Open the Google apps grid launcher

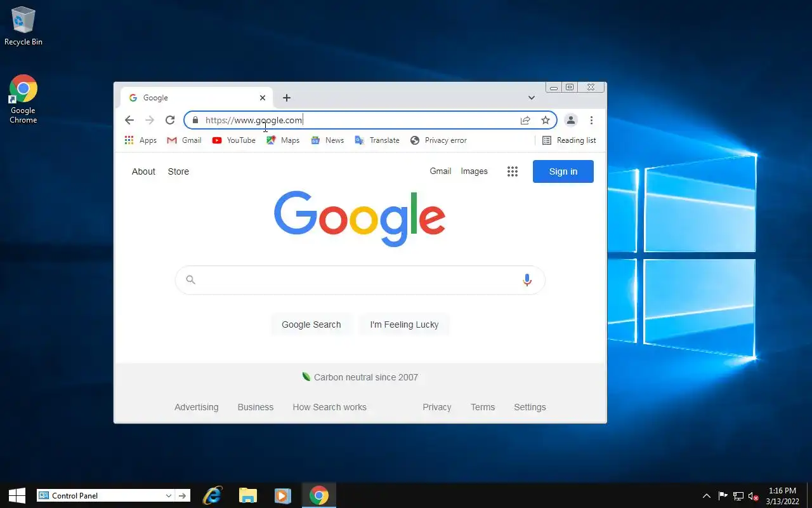(x=513, y=171)
